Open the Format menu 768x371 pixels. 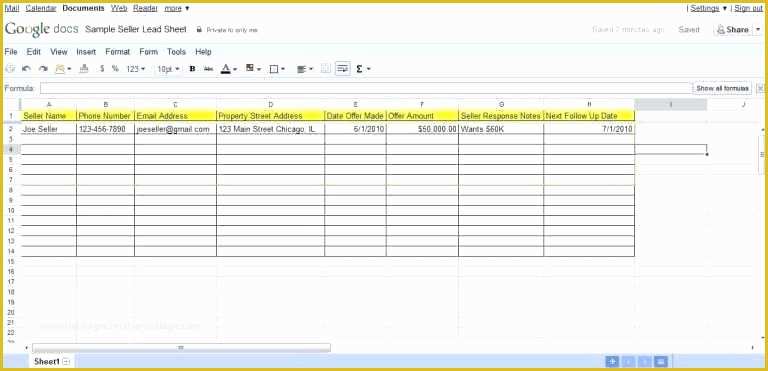coord(118,51)
